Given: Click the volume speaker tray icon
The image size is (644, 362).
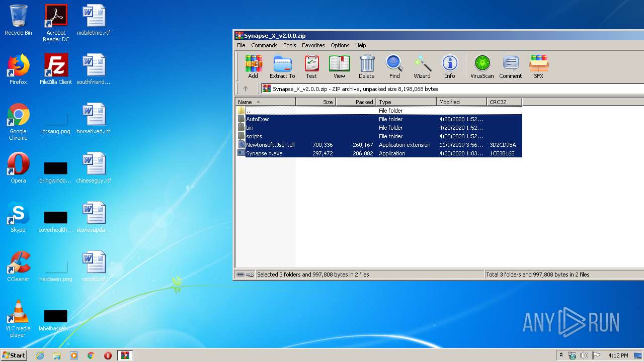Looking at the screenshot, I should (584, 355).
